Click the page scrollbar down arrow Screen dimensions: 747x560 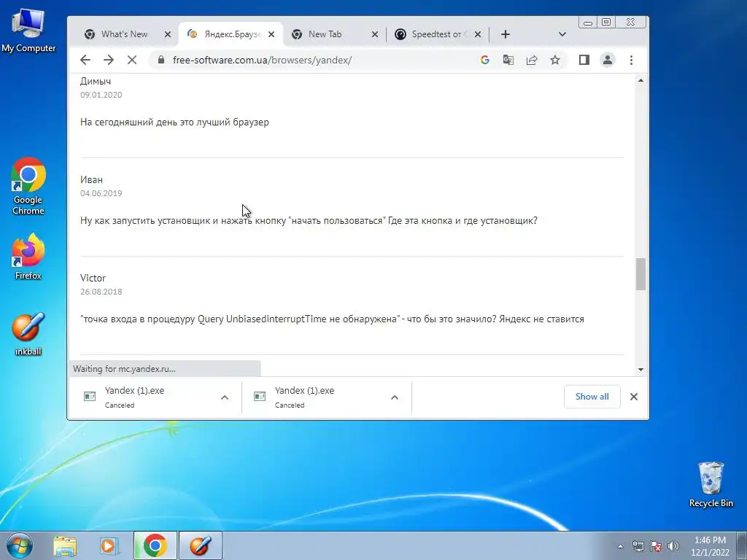click(x=640, y=370)
